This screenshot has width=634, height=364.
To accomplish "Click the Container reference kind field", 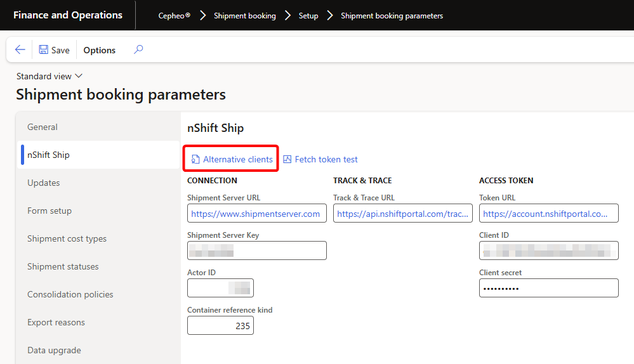I will (220, 325).
